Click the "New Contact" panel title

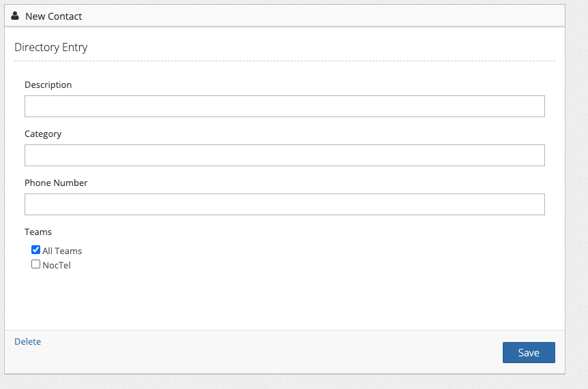[53, 16]
